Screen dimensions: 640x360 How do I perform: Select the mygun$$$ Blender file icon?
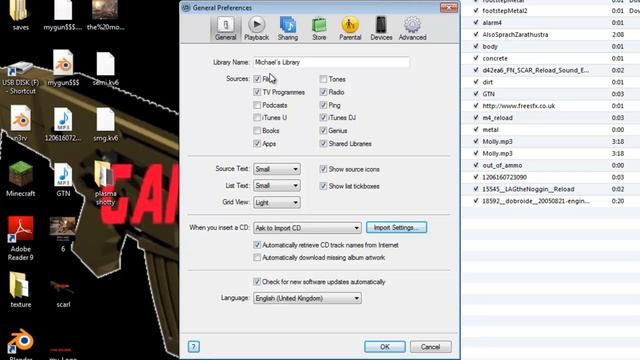click(63, 68)
